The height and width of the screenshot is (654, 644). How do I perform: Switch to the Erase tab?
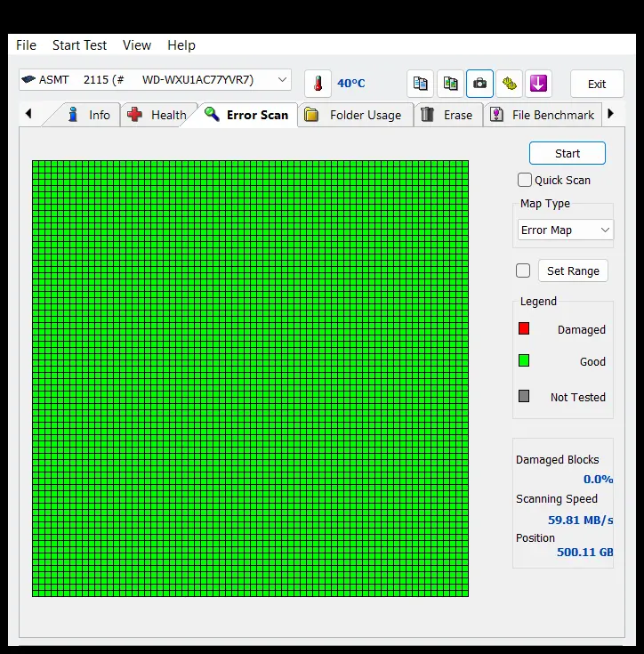point(448,115)
